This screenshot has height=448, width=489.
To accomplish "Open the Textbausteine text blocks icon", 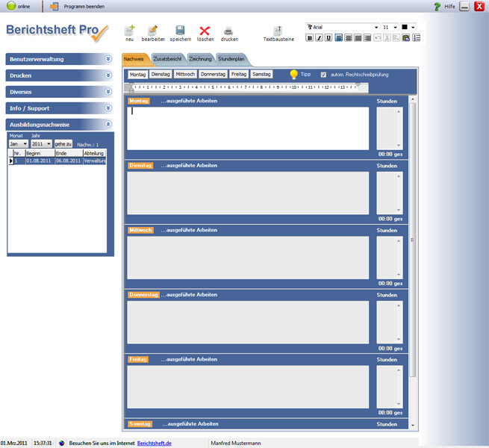I will coord(278,31).
